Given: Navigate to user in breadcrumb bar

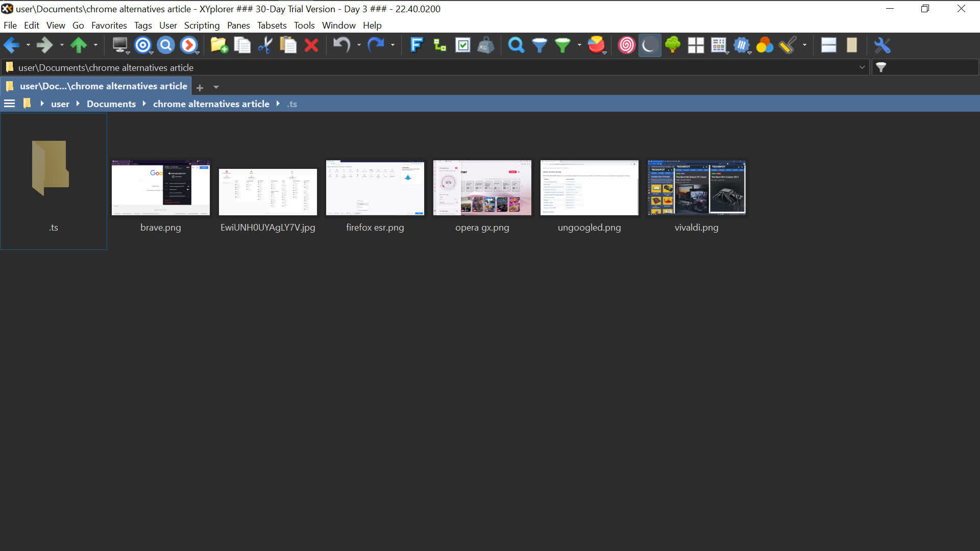Looking at the screenshot, I should pos(60,104).
